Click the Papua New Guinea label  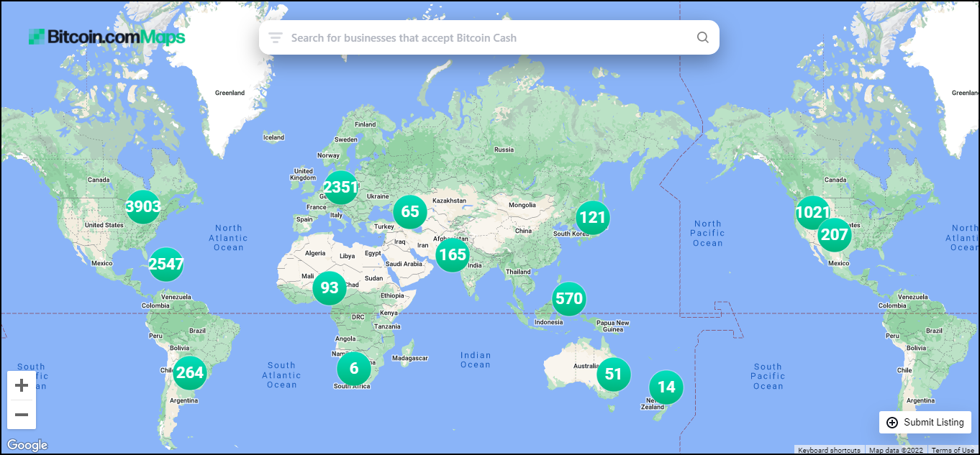pos(612,326)
